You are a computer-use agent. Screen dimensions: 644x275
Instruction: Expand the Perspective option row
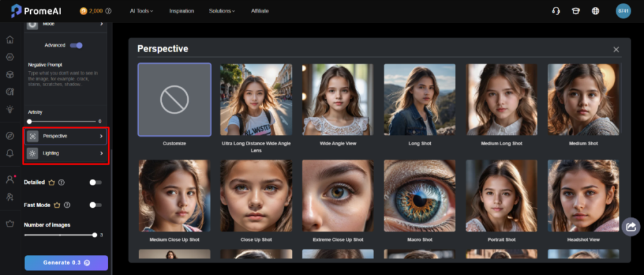[x=67, y=136]
